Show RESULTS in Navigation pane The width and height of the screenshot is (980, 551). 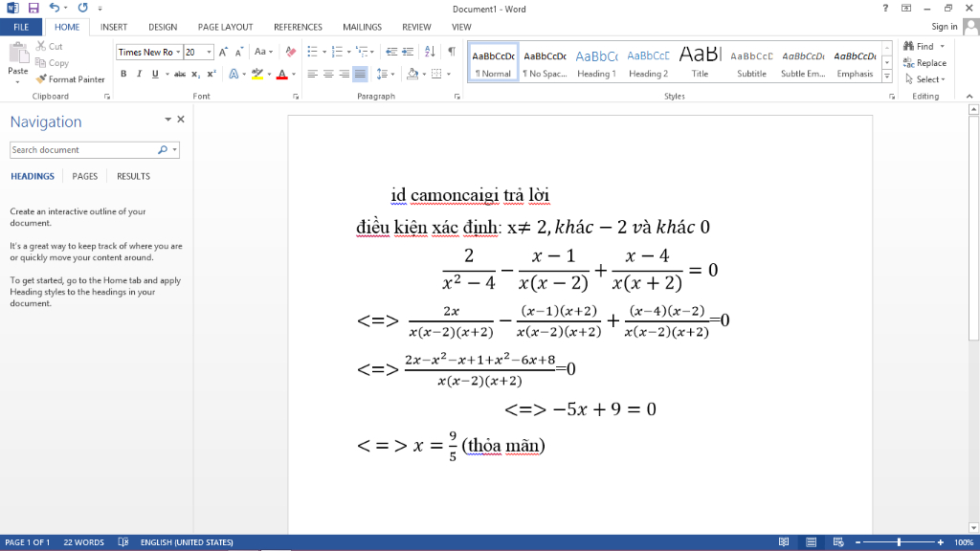click(x=133, y=176)
